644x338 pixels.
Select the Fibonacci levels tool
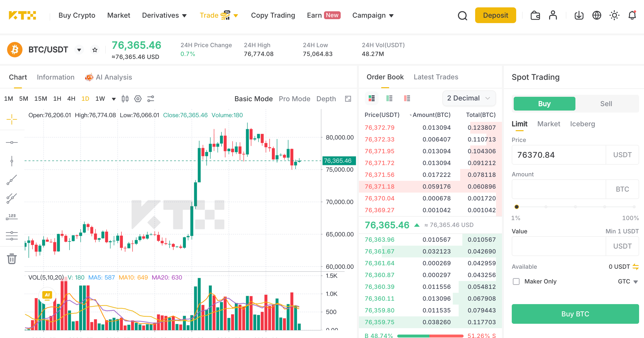coord(12,236)
